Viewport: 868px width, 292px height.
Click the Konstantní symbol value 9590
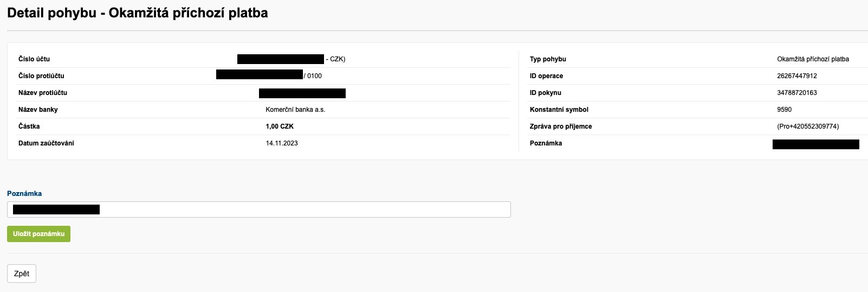784,110
